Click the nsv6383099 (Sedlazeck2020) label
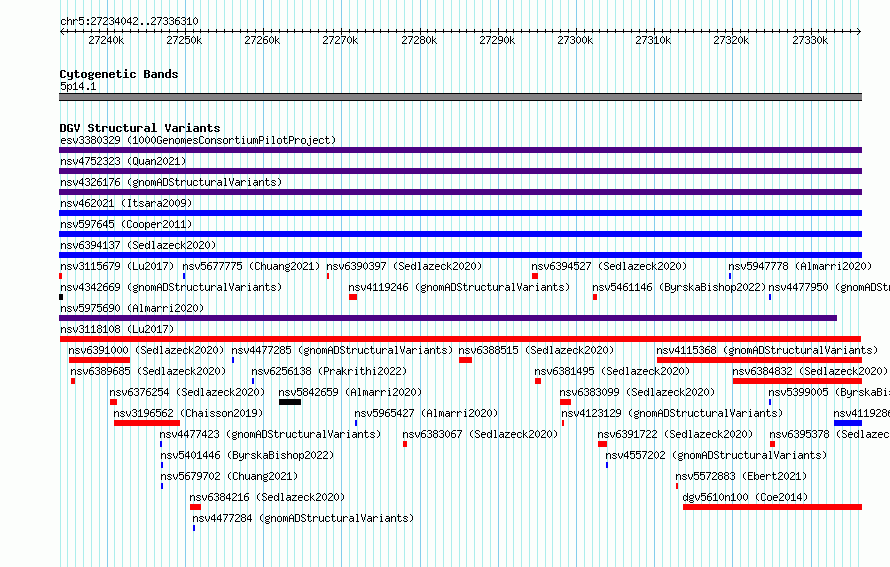Viewport: 890px width, 567px height. 637,392
